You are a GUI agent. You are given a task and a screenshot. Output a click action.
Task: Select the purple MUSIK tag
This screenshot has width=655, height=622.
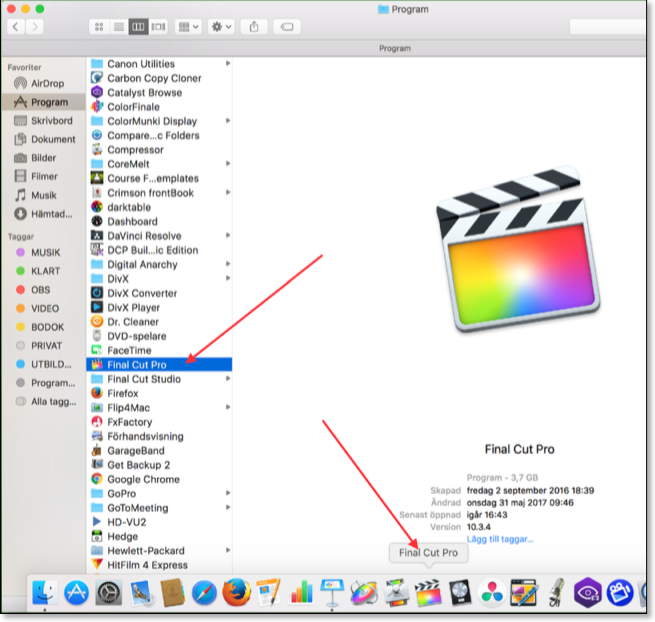click(x=43, y=252)
